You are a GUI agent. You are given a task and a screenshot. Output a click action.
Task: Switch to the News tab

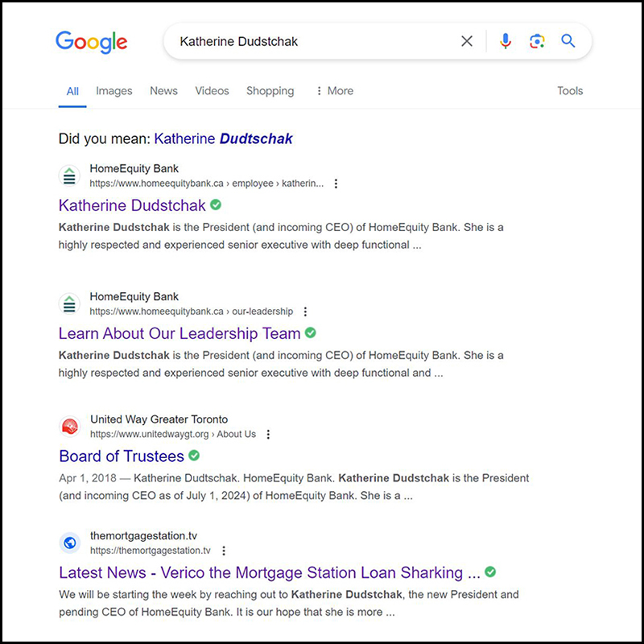coord(163,91)
